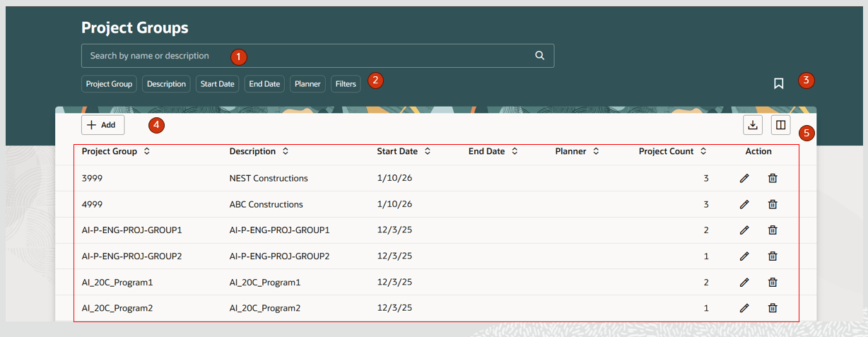Screen dimensions: 868x337
Task: Sort by Description column arrows
Action: [285, 151]
